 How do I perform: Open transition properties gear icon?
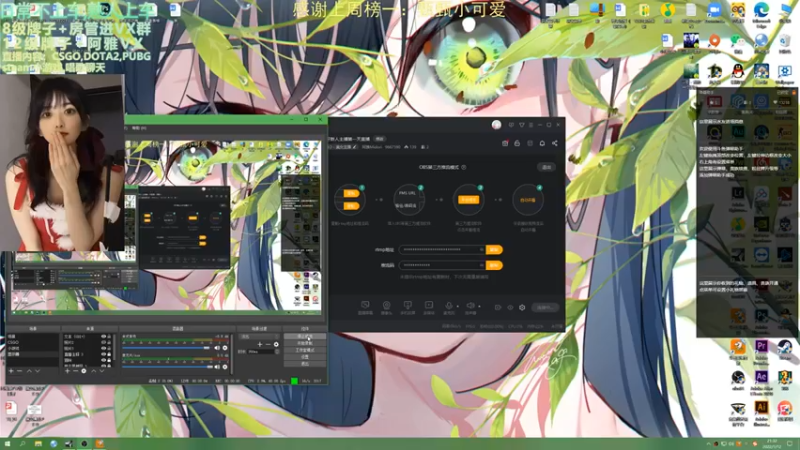click(276, 344)
